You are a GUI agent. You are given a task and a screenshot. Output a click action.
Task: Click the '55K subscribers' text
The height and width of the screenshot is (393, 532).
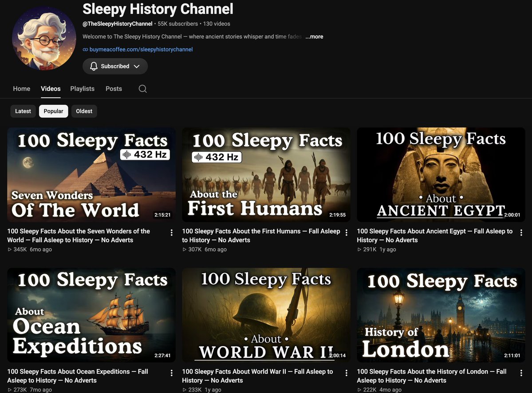[178, 24]
